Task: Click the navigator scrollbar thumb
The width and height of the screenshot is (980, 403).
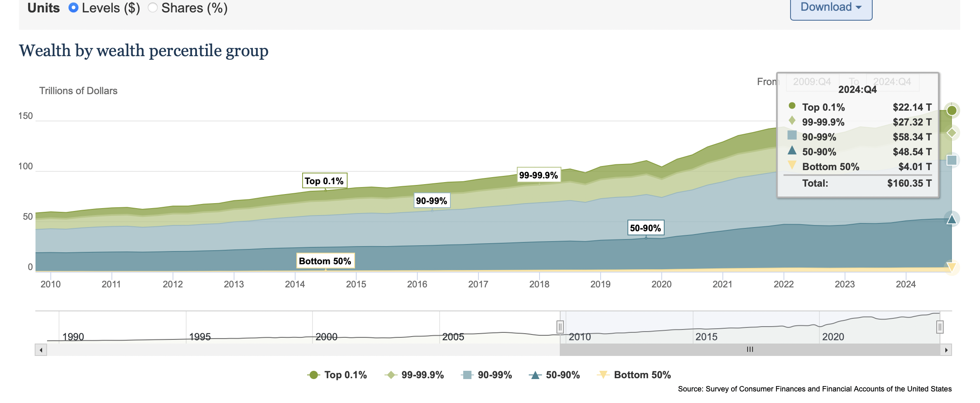Action: [750, 350]
